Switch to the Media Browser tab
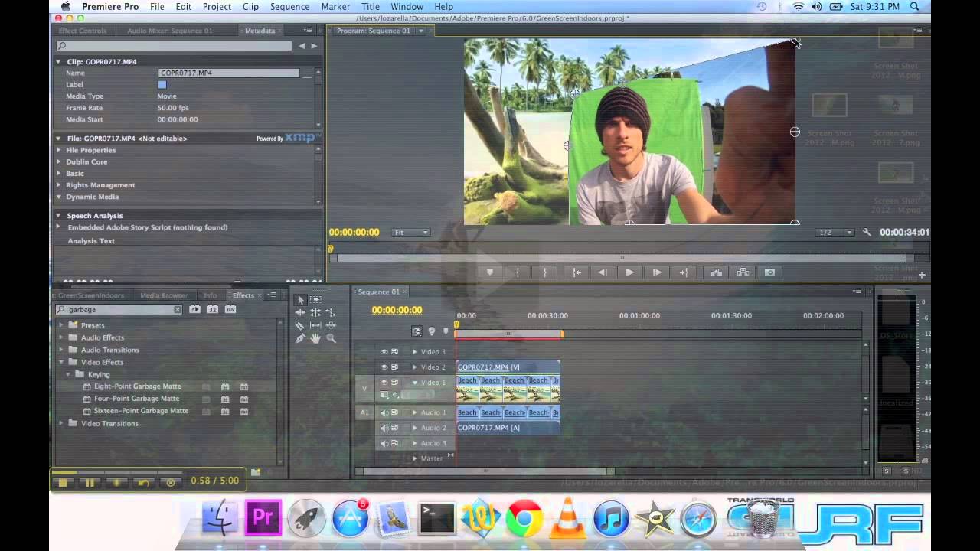 (x=164, y=295)
